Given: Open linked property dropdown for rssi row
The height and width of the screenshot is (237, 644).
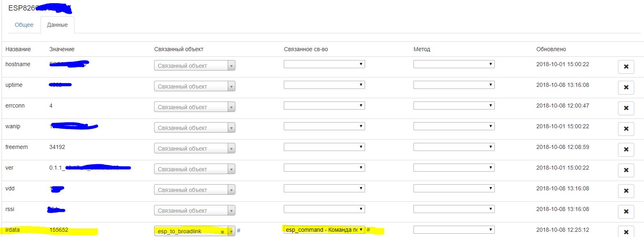Looking at the screenshot, I should click(x=324, y=209).
